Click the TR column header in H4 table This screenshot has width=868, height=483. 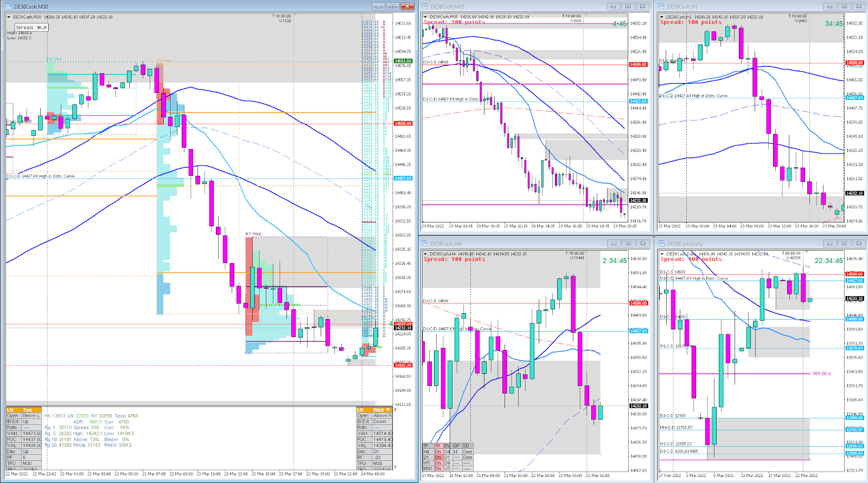(437, 446)
